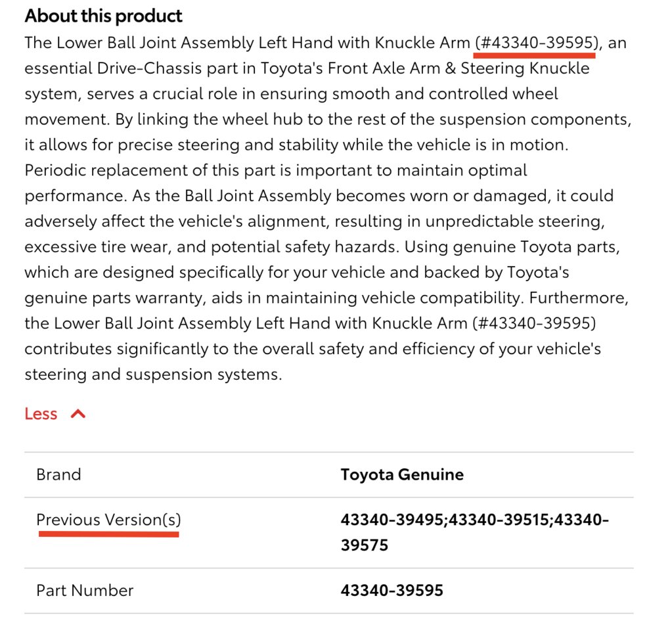672x640 pixels.
Task: Click Toyota Genuine brand value
Action: pos(402,474)
